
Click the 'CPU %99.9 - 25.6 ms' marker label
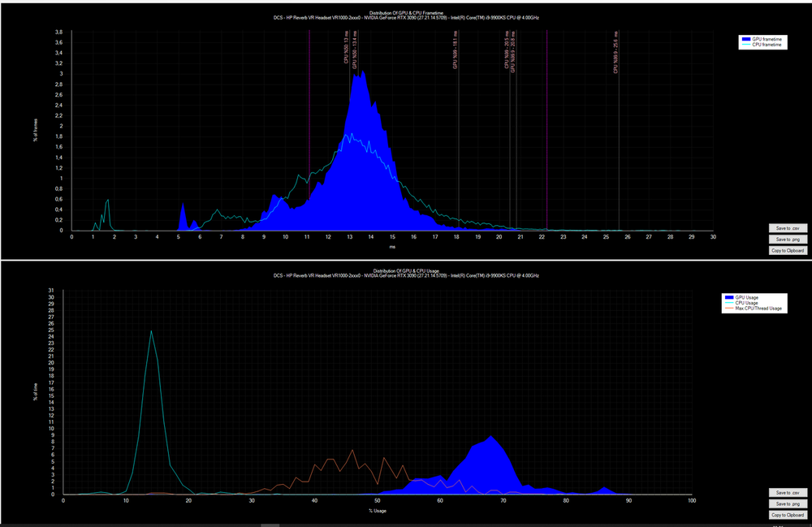(x=615, y=53)
